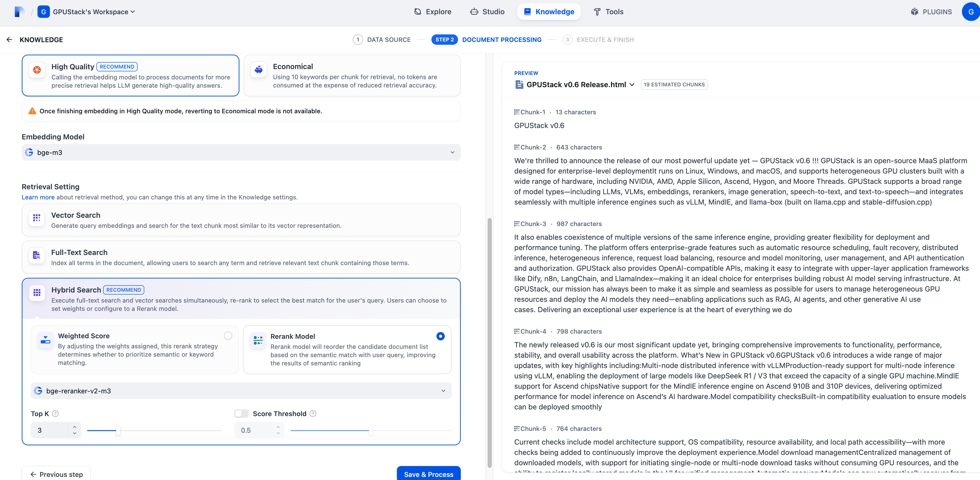Click the Top K help question icon
This screenshot has width=980, height=480.
click(56, 413)
